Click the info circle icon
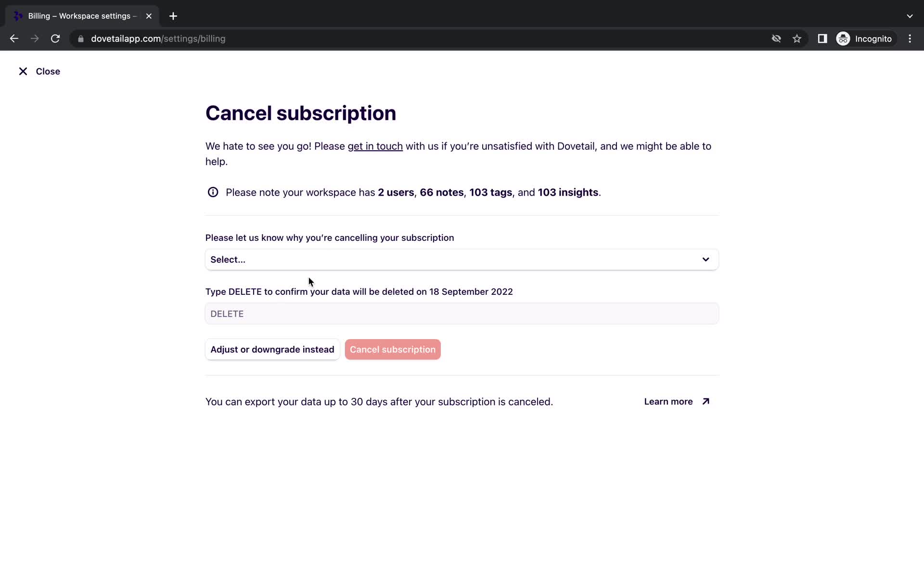The image size is (924, 578). click(x=212, y=192)
